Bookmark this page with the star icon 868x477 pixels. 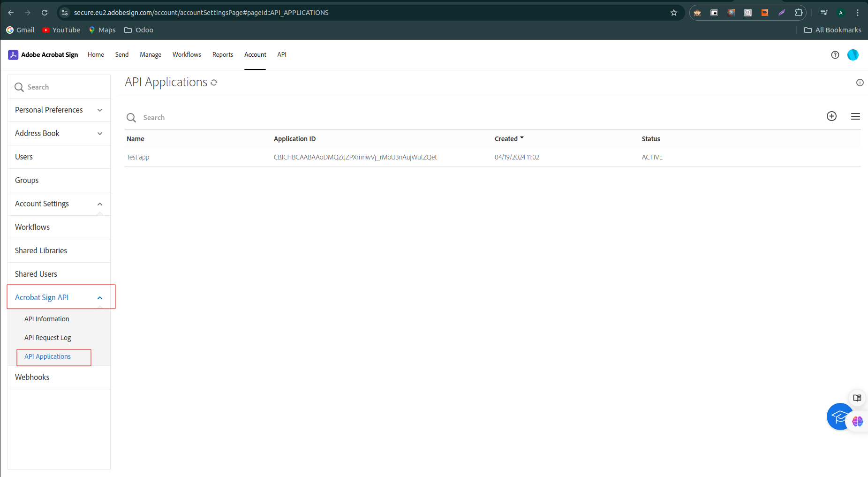(674, 13)
